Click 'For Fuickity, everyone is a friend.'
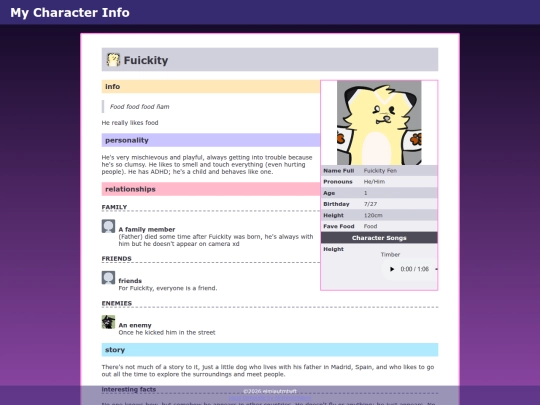This screenshot has width=540, height=405. tap(168, 288)
